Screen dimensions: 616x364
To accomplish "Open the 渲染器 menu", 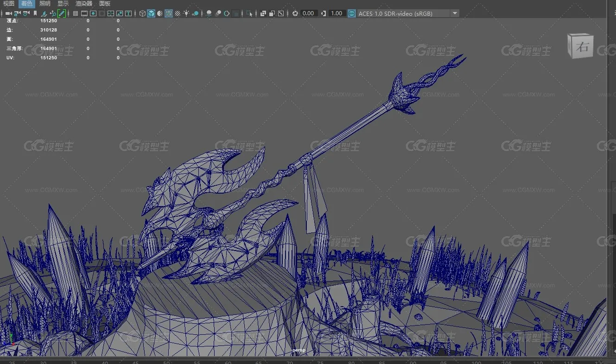I will pyautogui.click(x=84, y=4).
